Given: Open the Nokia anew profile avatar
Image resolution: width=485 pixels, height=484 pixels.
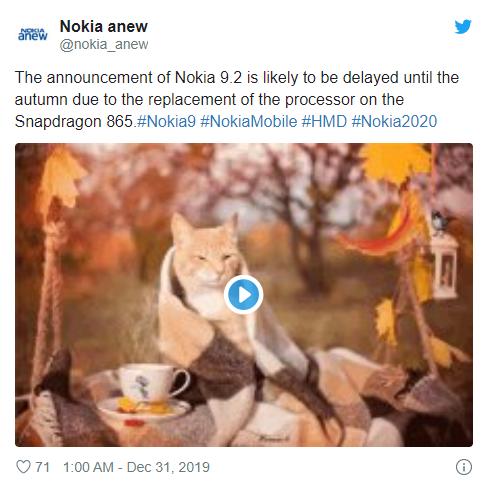Looking at the screenshot, I should coord(33,34).
